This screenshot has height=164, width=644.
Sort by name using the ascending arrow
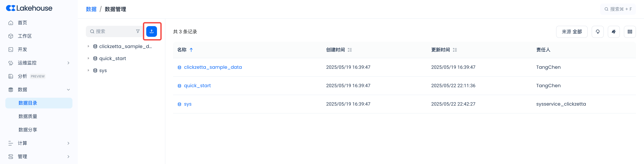[x=191, y=50]
